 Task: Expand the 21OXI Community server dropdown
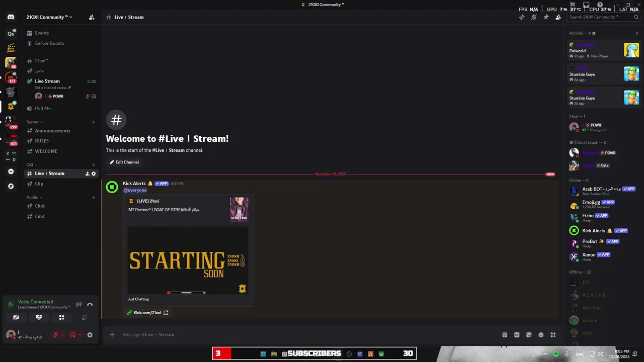tap(49, 17)
